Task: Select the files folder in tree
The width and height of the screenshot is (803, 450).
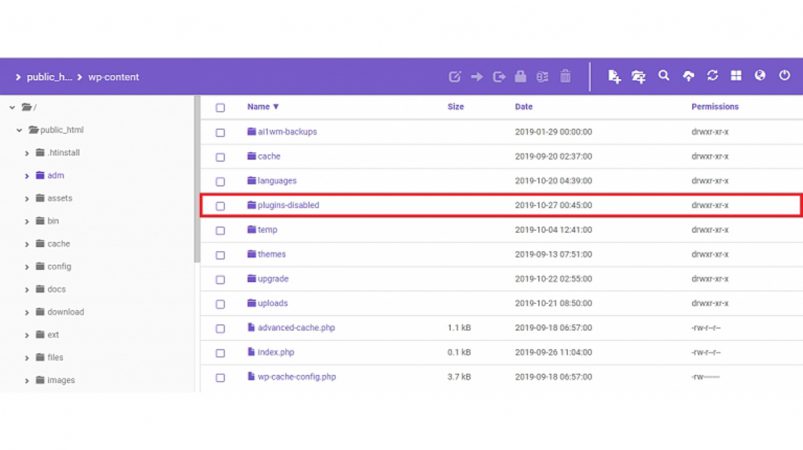Action: point(55,357)
